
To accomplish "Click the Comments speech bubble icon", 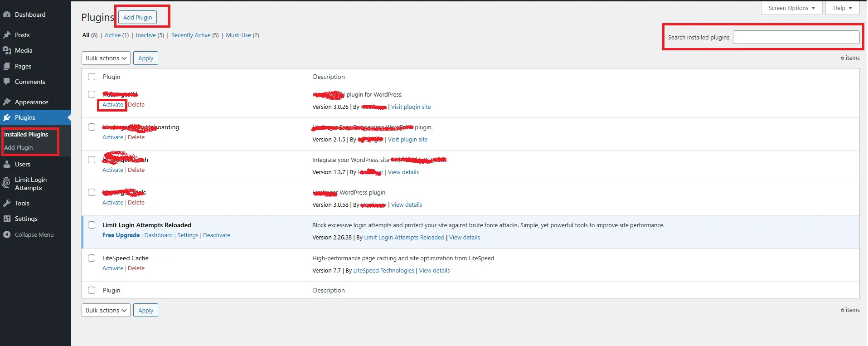I will [7, 82].
